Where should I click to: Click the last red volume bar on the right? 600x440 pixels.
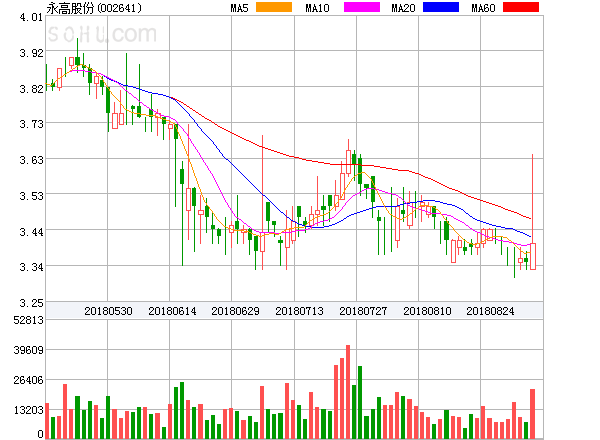pyautogui.click(x=532, y=414)
